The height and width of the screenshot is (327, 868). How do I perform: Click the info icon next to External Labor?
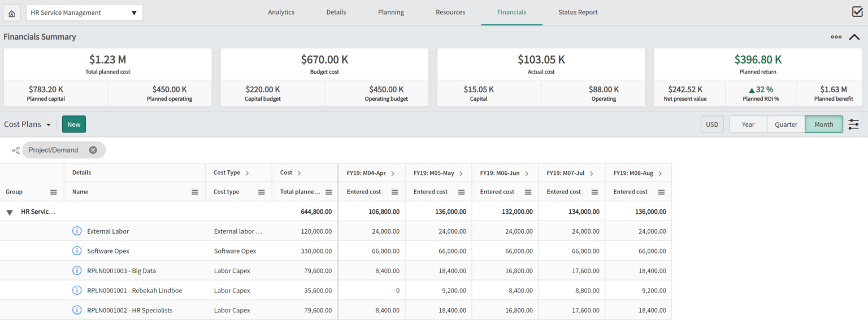[x=77, y=231]
